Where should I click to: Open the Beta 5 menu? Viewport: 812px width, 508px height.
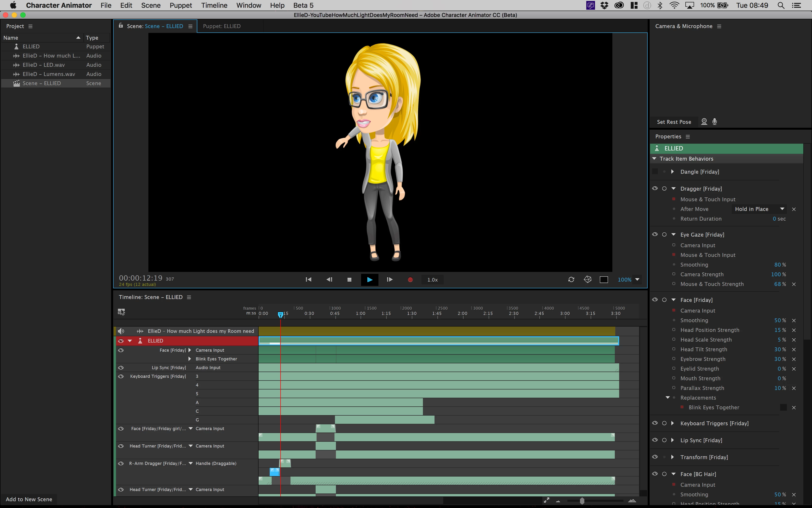tap(303, 5)
